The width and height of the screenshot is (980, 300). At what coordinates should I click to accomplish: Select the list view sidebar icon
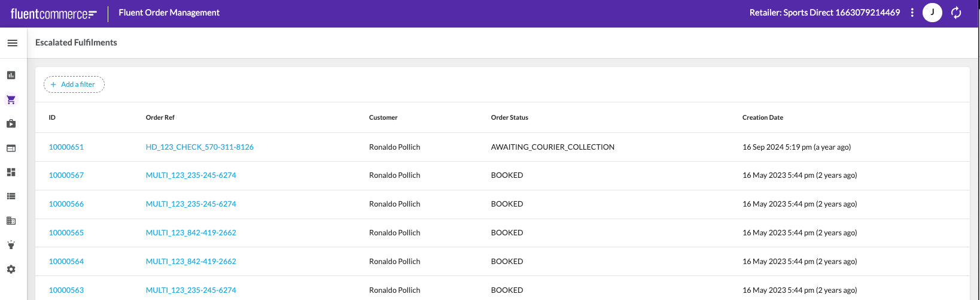click(11, 196)
